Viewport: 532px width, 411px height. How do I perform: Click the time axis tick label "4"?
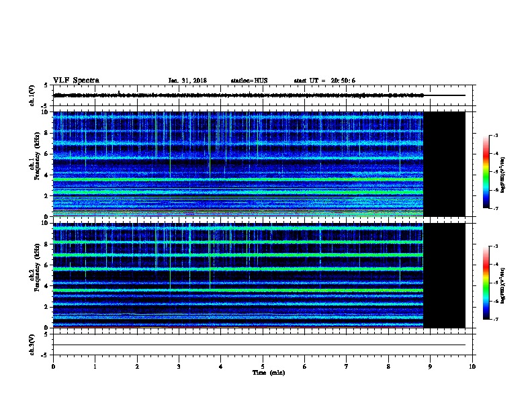(x=221, y=367)
